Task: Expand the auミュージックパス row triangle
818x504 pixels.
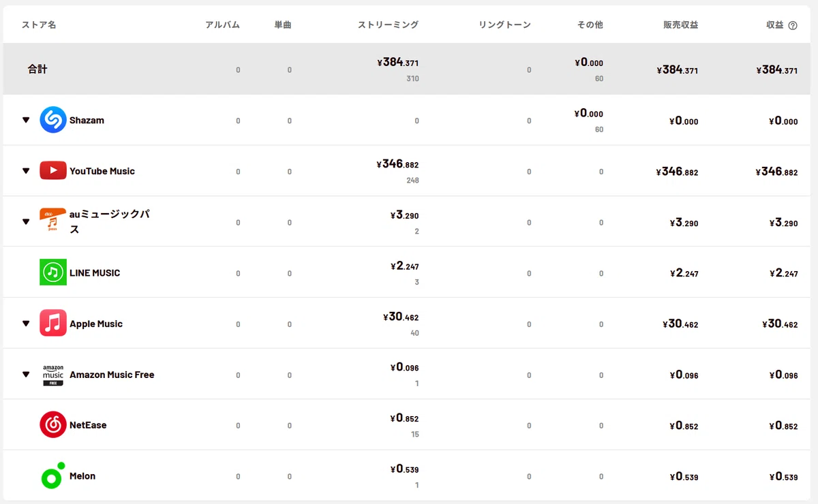Action: [x=26, y=222]
